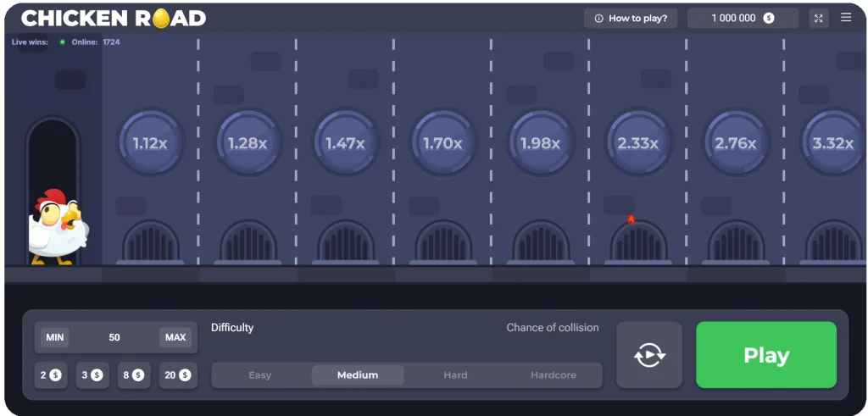Viewport: 868px width, 416px height.
Task: Select the 1.47x multiplier manhole
Action: [345, 144]
